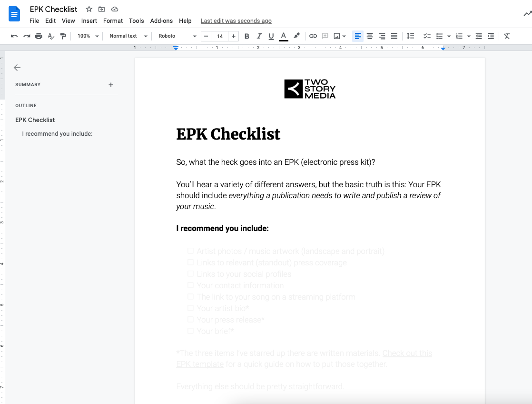Select the paint format roller tool
Screen dimensions: 532x404
click(63, 36)
